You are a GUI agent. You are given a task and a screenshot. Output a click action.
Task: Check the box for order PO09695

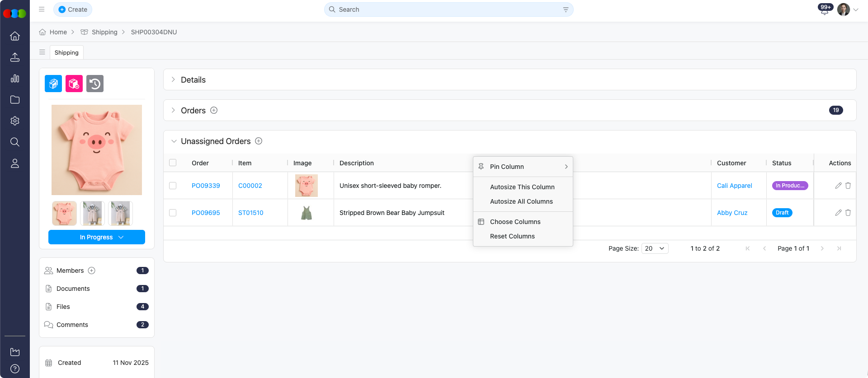[x=173, y=213]
